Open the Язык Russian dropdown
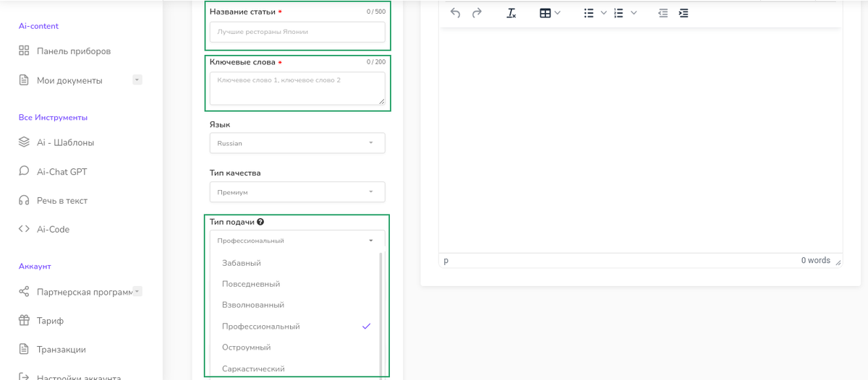Image resolution: width=868 pixels, height=380 pixels. coord(297,143)
